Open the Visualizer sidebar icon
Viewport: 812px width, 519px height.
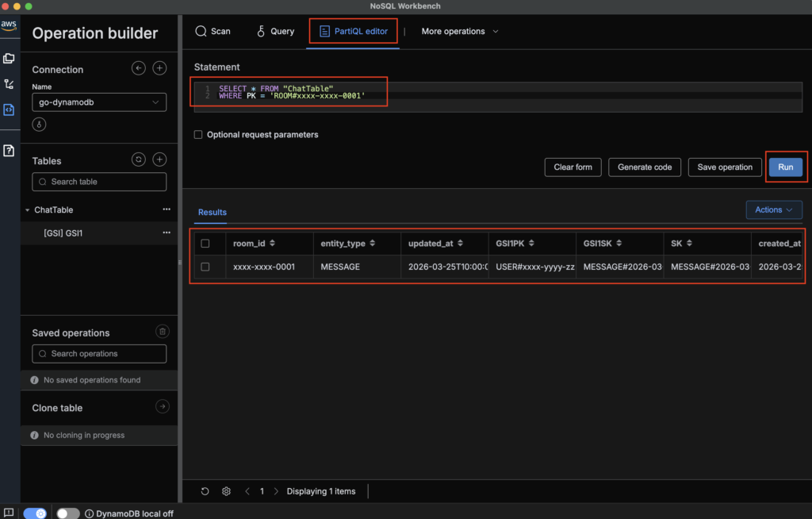[9, 84]
